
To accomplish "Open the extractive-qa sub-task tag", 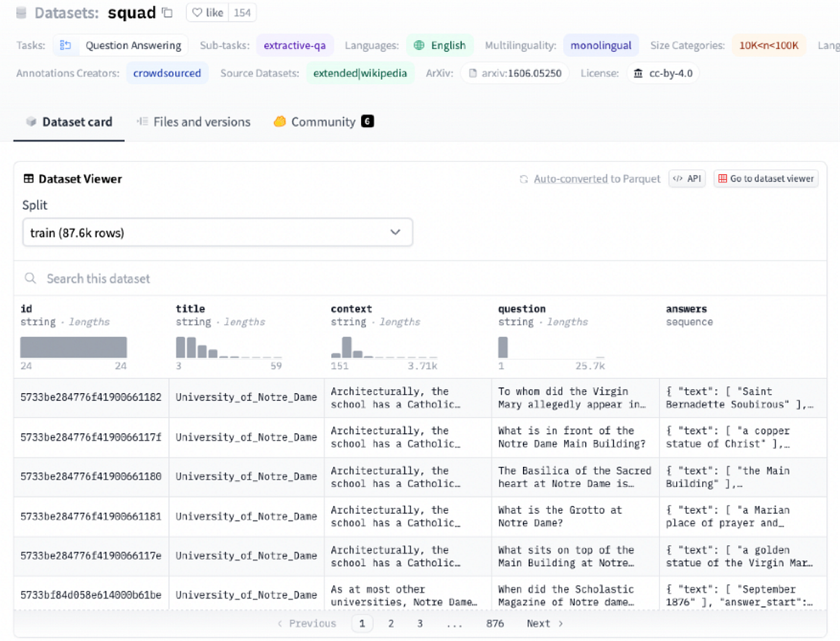I will pyautogui.click(x=295, y=45).
